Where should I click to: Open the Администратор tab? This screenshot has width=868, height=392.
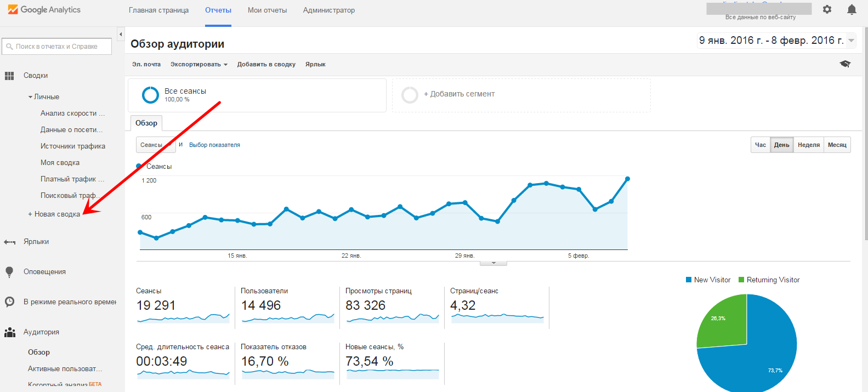coord(328,10)
